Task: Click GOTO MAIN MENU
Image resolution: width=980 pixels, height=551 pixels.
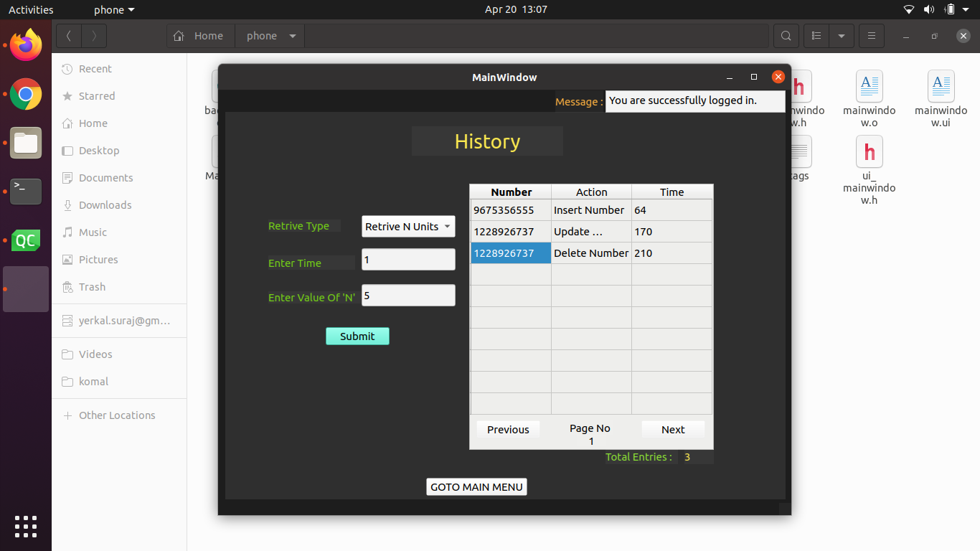Action: click(x=476, y=486)
